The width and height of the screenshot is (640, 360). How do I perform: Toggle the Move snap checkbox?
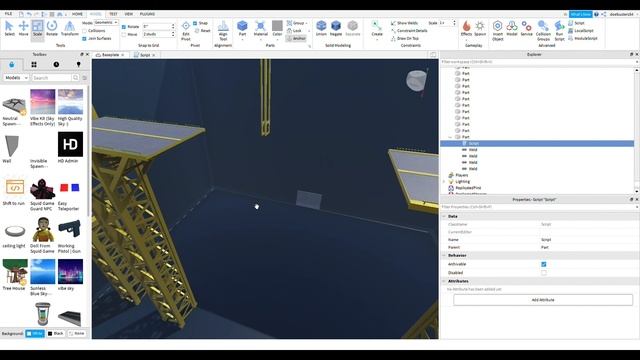click(124, 34)
